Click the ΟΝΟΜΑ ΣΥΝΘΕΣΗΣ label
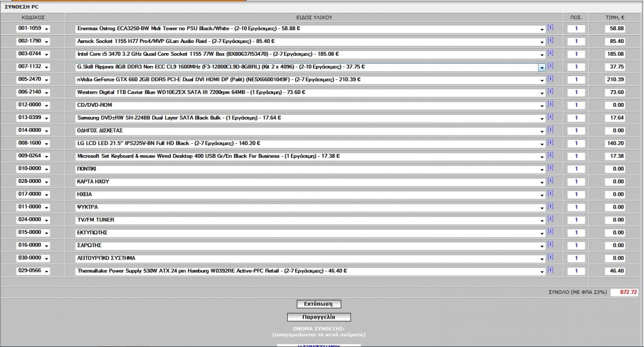This screenshot has width=644, height=347. pos(319,328)
